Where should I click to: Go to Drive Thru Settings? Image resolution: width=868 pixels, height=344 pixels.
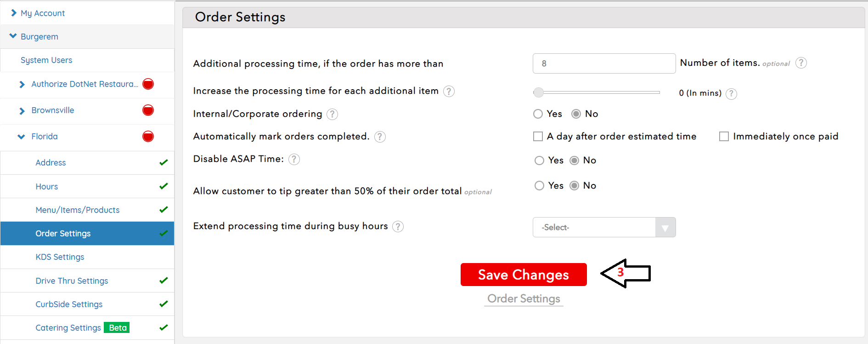pos(72,281)
